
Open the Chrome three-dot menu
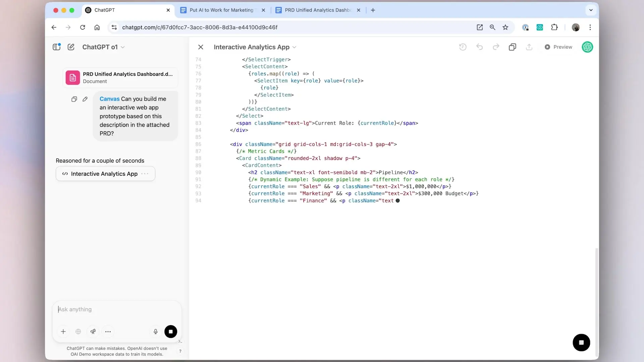[x=590, y=27]
